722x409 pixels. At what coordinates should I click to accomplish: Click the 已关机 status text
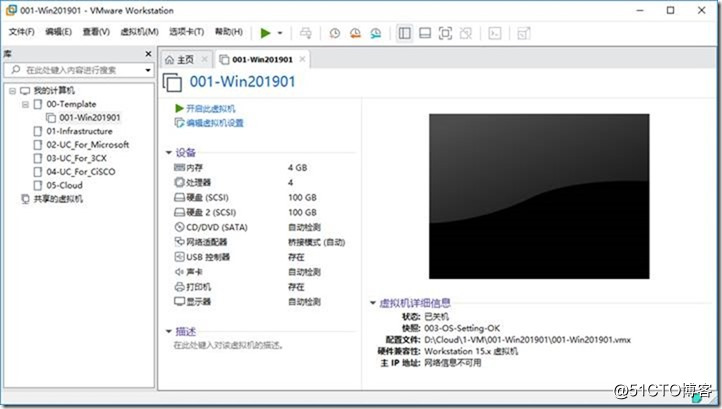(436, 317)
